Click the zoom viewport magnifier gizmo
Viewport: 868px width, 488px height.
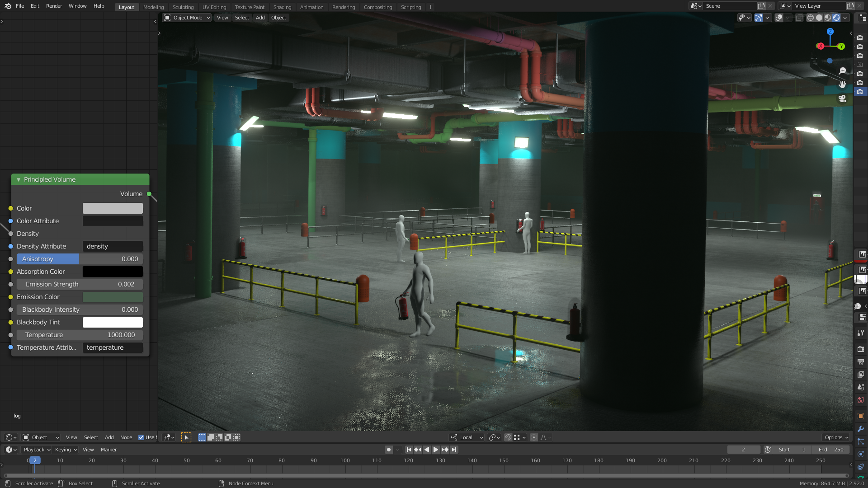(x=842, y=71)
